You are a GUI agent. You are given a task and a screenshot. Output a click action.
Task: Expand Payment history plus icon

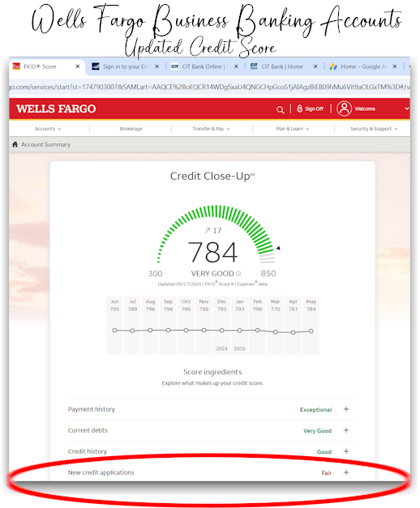346,409
